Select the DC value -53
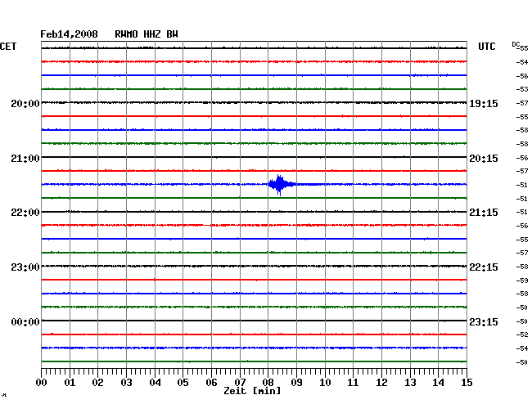Viewport: 532px width, 404px height. (x=522, y=89)
